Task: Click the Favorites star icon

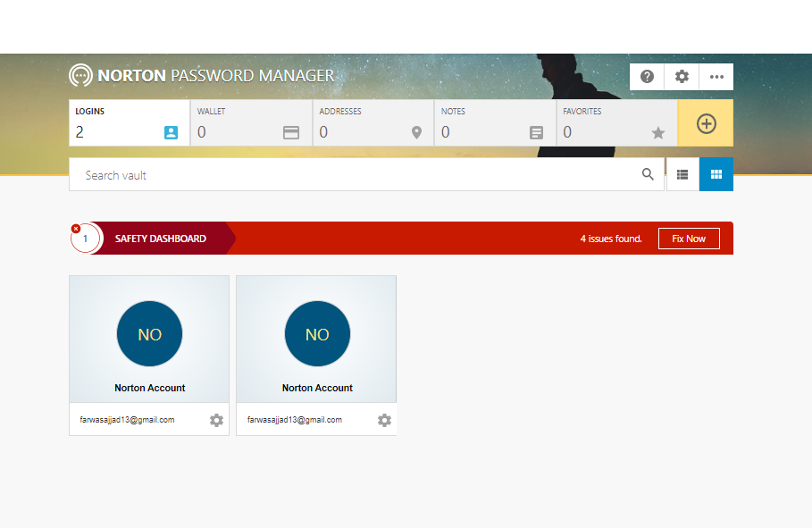Action: coord(658,132)
